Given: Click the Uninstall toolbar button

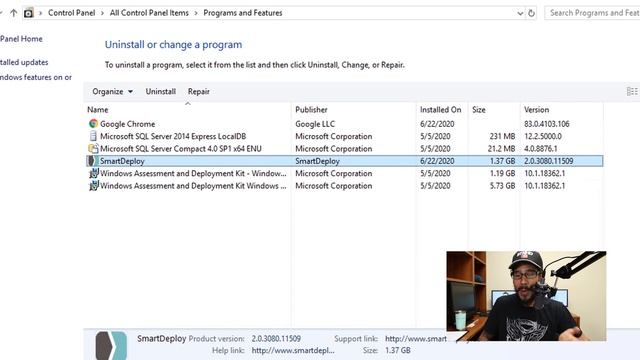Looking at the screenshot, I should [160, 91].
